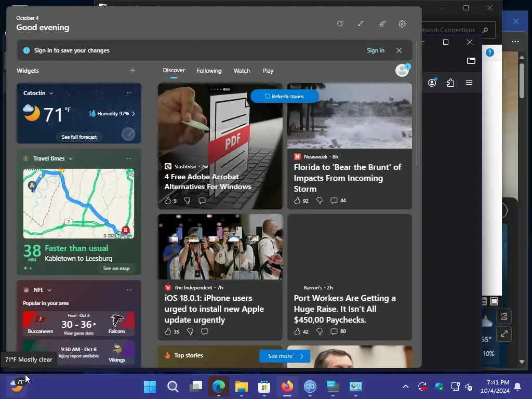The width and height of the screenshot is (532, 399).
Task: Open Firefox extensions puzzle icon
Action: pos(450,83)
